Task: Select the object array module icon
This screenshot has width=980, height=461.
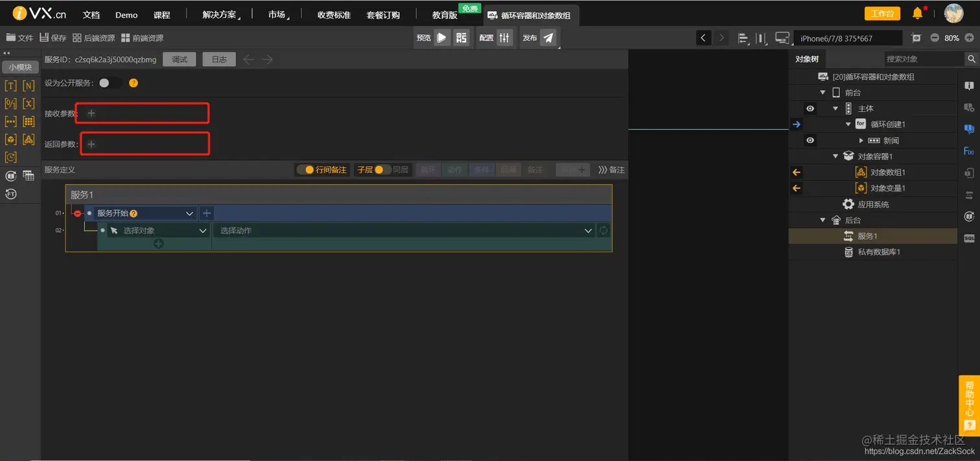Action: click(x=29, y=139)
